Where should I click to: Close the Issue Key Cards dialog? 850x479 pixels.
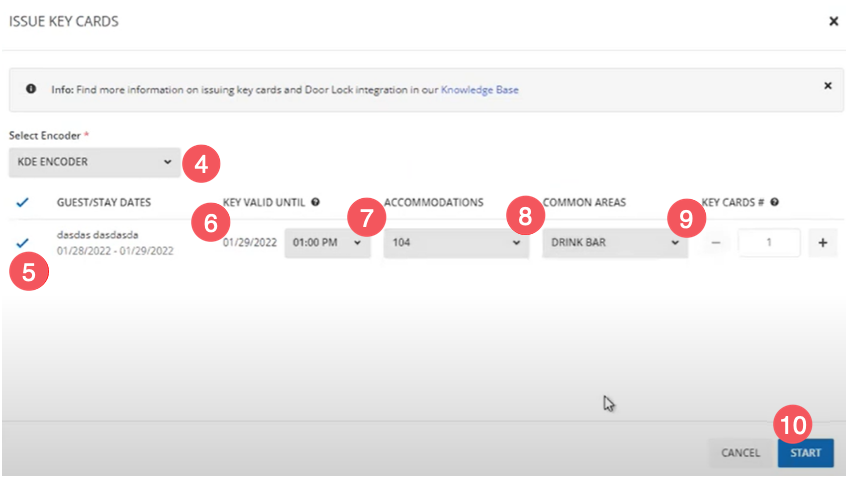click(833, 21)
